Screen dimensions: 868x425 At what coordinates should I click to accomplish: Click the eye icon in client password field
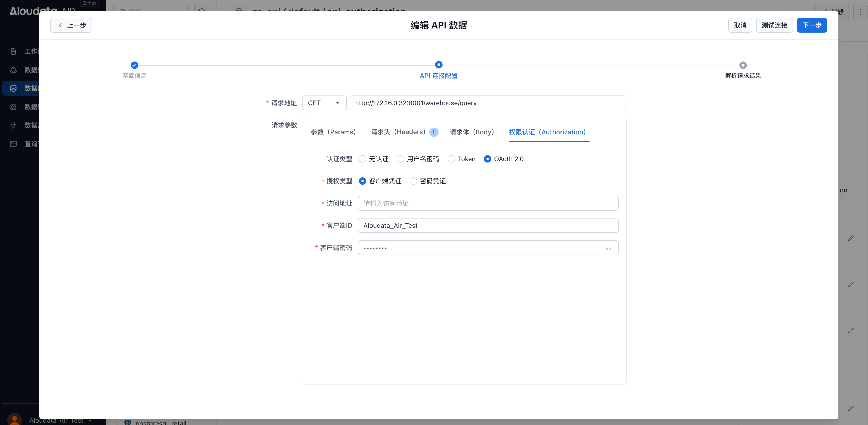tap(608, 248)
